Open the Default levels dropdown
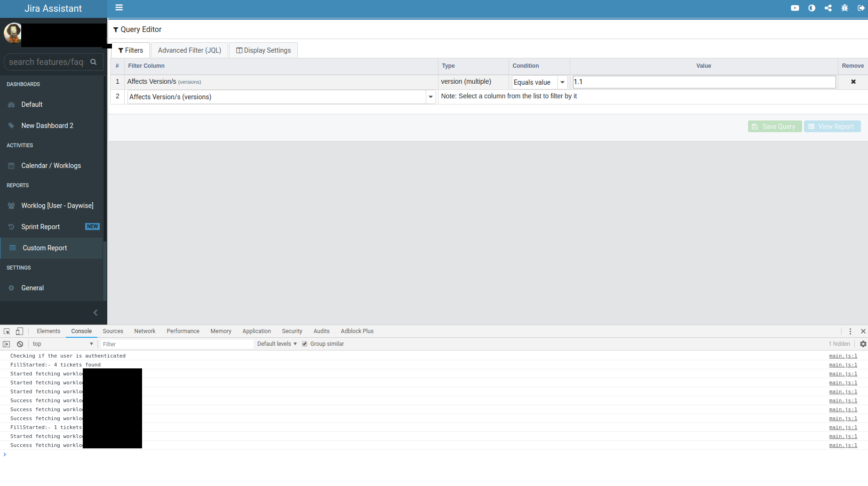The width and height of the screenshot is (868, 486). 277,344
